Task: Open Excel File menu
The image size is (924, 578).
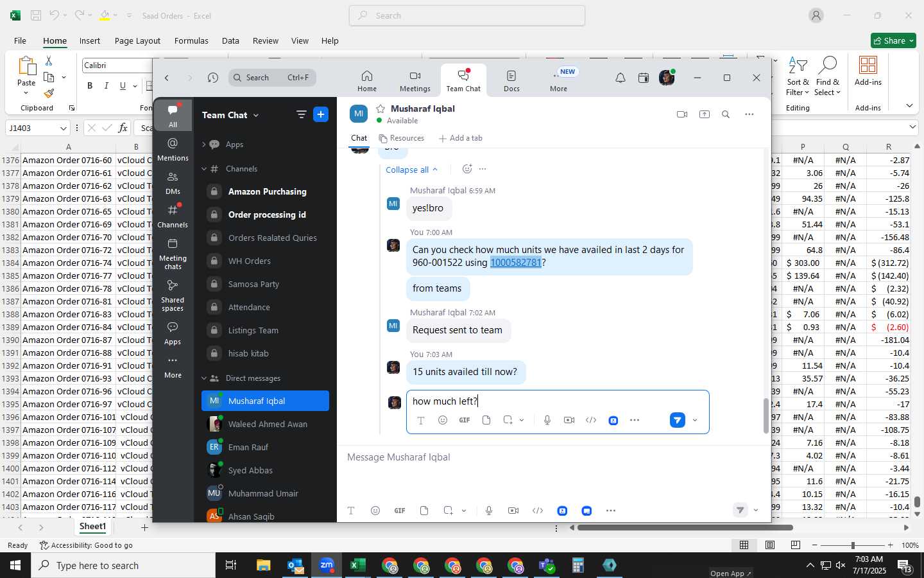Action: pos(20,40)
